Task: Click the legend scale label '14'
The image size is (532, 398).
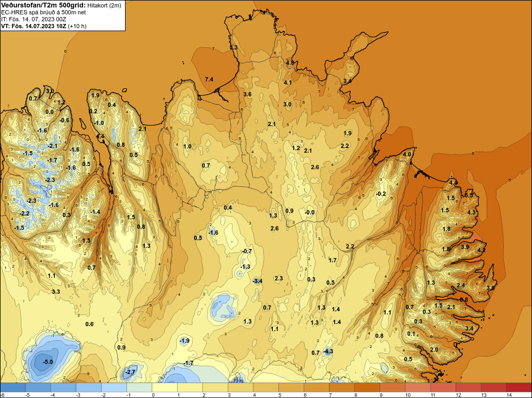Action: point(509,395)
